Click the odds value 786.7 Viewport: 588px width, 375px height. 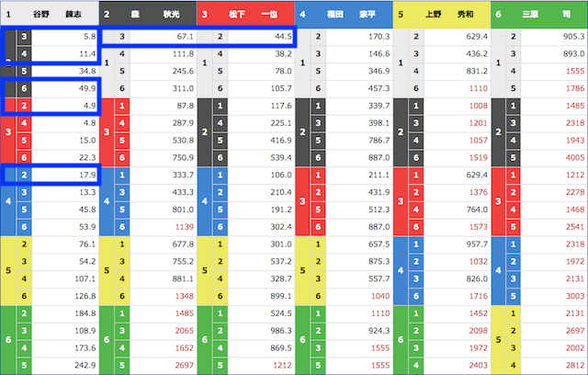click(379, 141)
